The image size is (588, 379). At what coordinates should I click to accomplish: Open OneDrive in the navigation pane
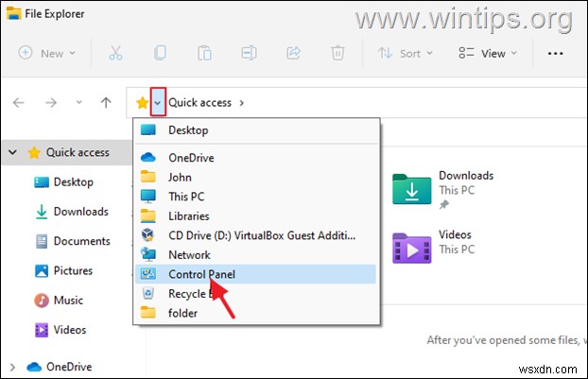[x=69, y=367]
